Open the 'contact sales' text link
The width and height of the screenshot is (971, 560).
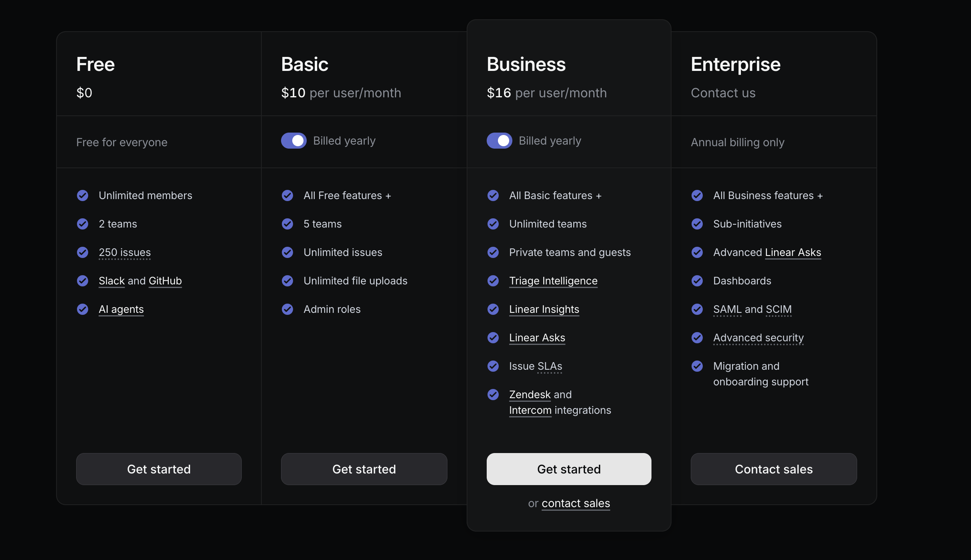576,503
